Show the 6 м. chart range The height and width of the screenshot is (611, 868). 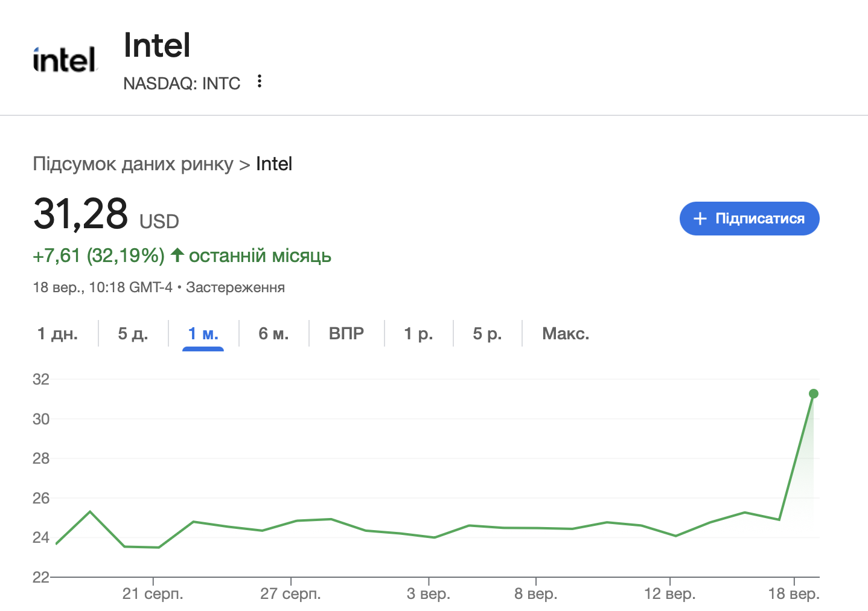click(273, 334)
